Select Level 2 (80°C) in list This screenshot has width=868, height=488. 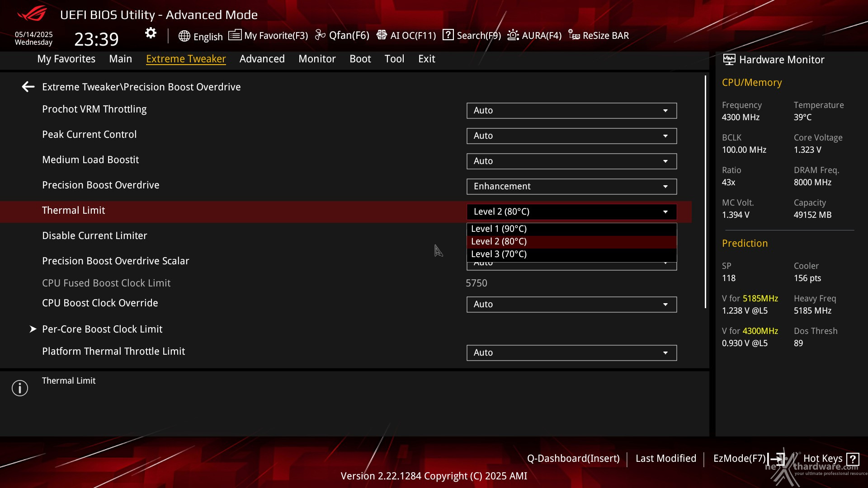pyautogui.click(x=571, y=242)
